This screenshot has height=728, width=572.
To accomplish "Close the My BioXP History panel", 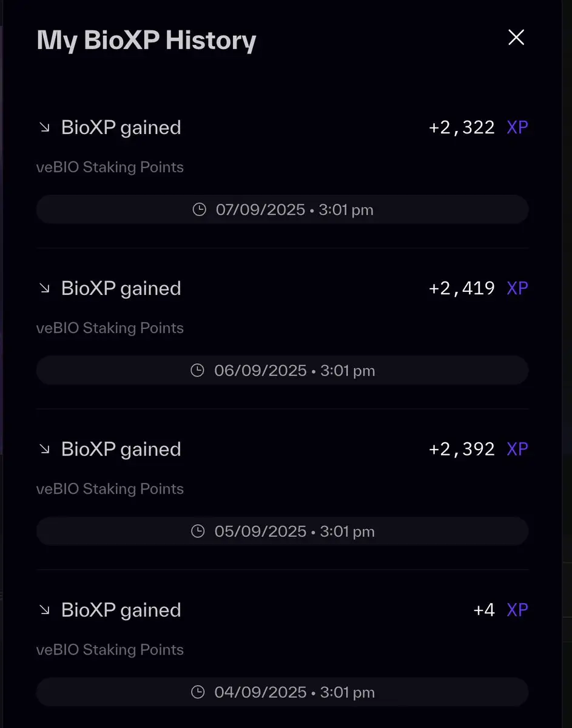I will click(516, 38).
